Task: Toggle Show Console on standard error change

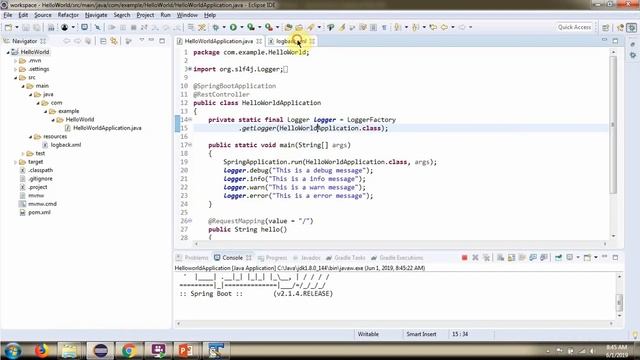Action: 544,258
